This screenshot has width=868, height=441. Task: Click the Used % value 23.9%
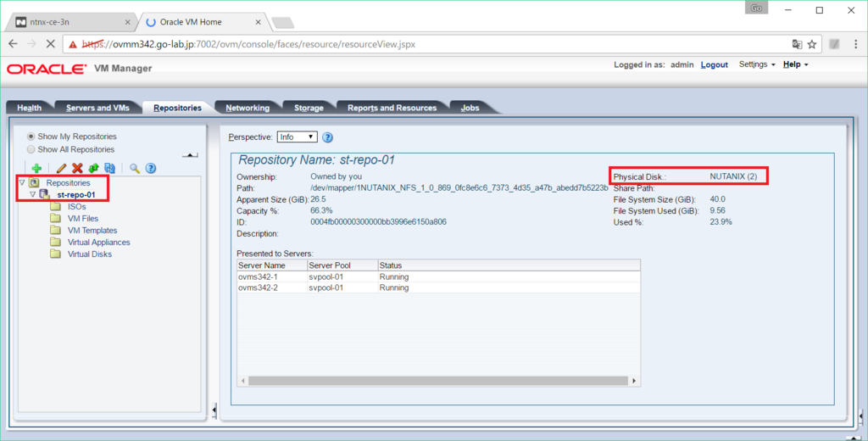click(x=721, y=222)
